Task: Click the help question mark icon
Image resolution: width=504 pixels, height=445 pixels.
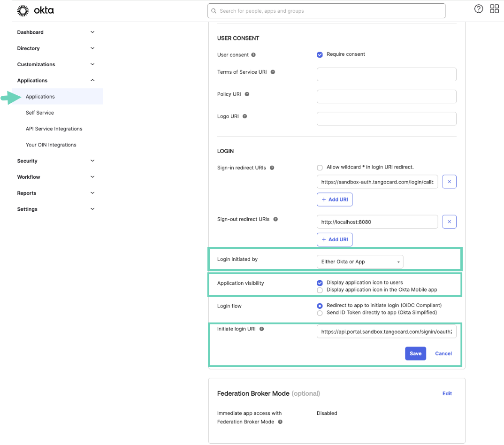Action: click(479, 9)
